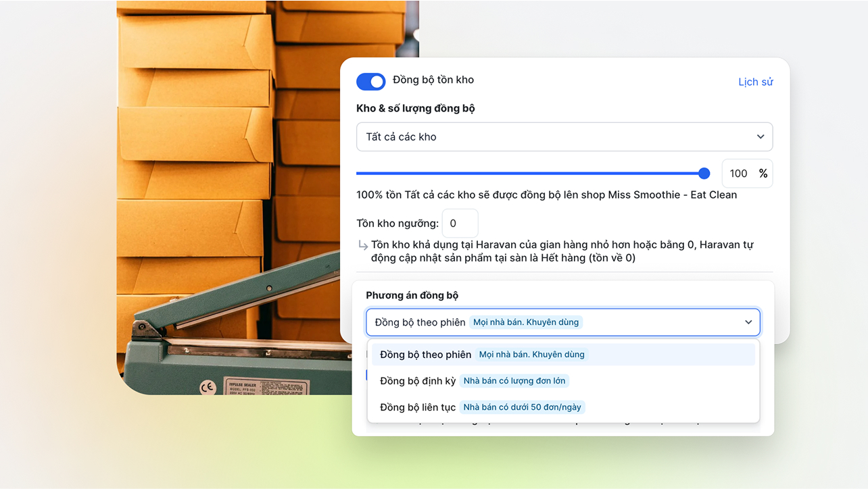
Task: Select the Đồng bộ liên tục option
Action: pos(563,407)
